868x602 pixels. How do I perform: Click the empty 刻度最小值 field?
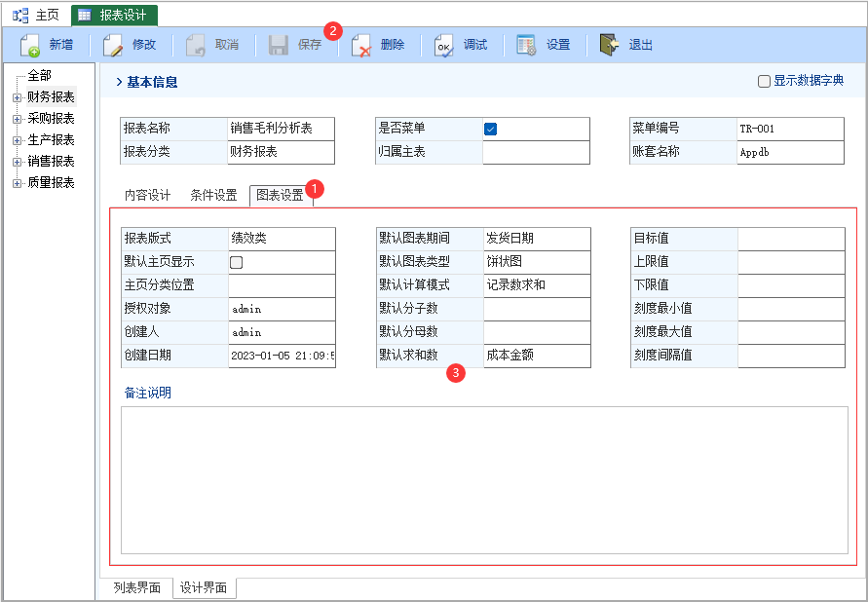(x=791, y=309)
